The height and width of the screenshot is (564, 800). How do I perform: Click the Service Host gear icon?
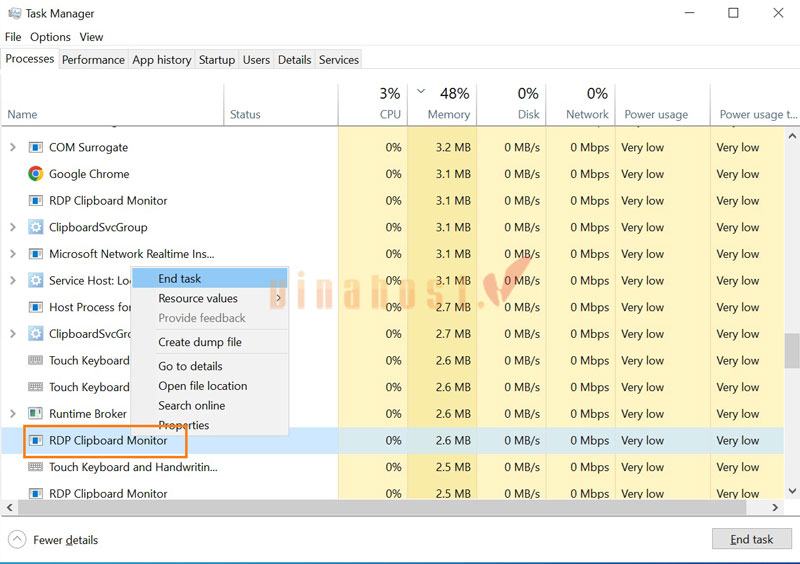[35, 280]
